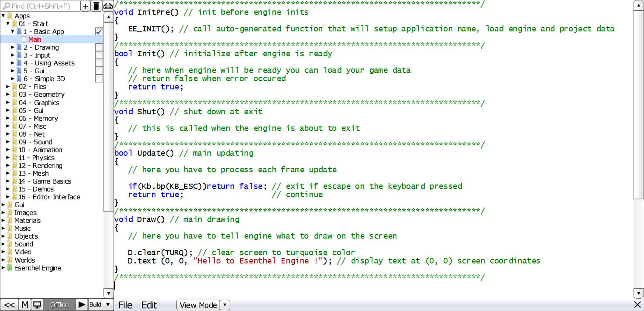Click the M button in bottom toolbar

tap(25, 304)
